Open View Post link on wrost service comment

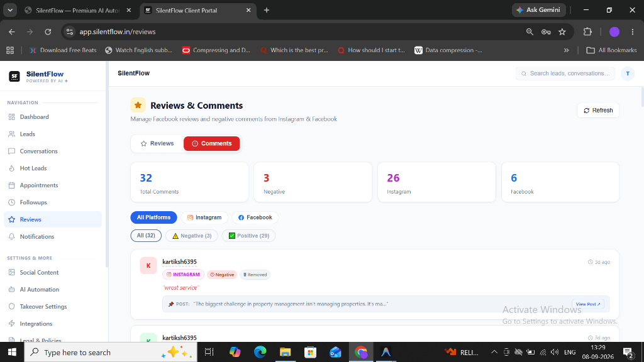[588, 304]
